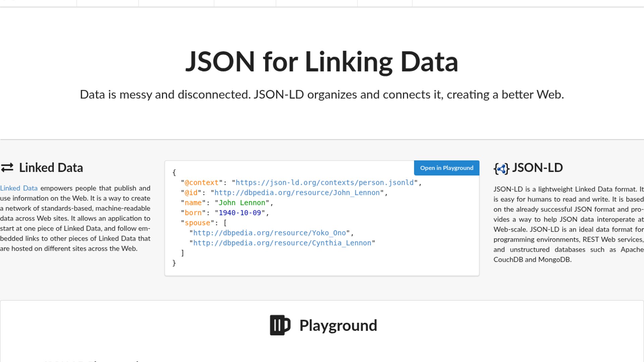The width and height of the screenshot is (644, 362).
Task: Click the "CouchDB and MongoDB" text line
Action: point(532,259)
